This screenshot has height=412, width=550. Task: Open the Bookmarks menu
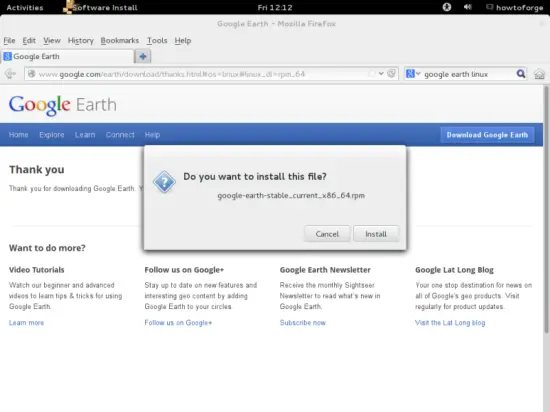[120, 41]
